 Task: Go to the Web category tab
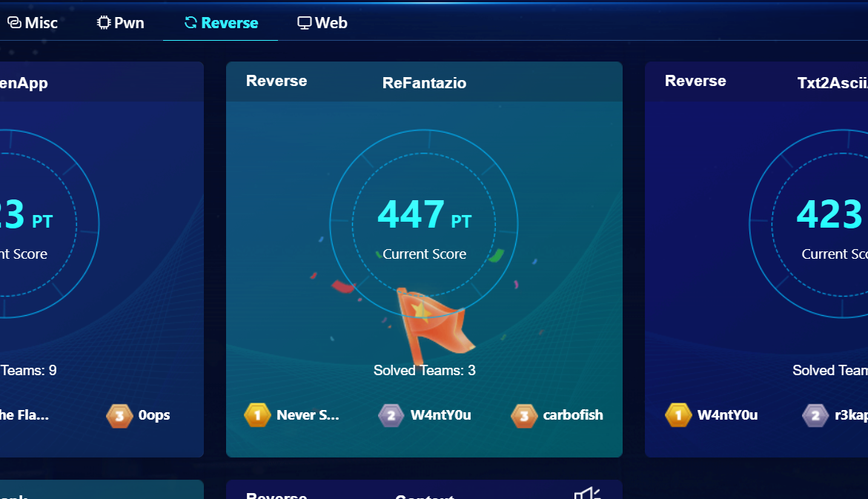pyautogui.click(x=322, y=23)
